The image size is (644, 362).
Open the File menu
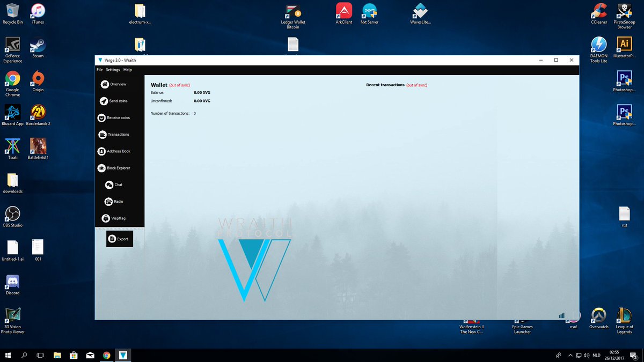point(100,70)
